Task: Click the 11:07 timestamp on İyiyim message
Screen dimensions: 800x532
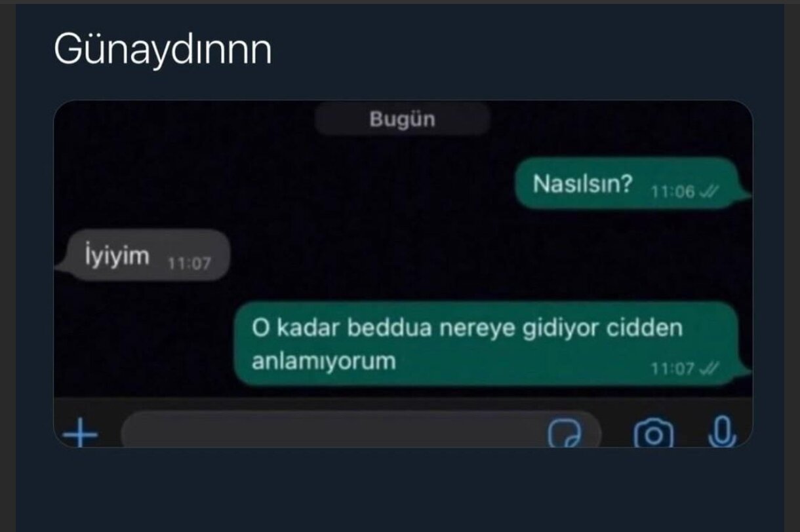Action: [189, 263]
